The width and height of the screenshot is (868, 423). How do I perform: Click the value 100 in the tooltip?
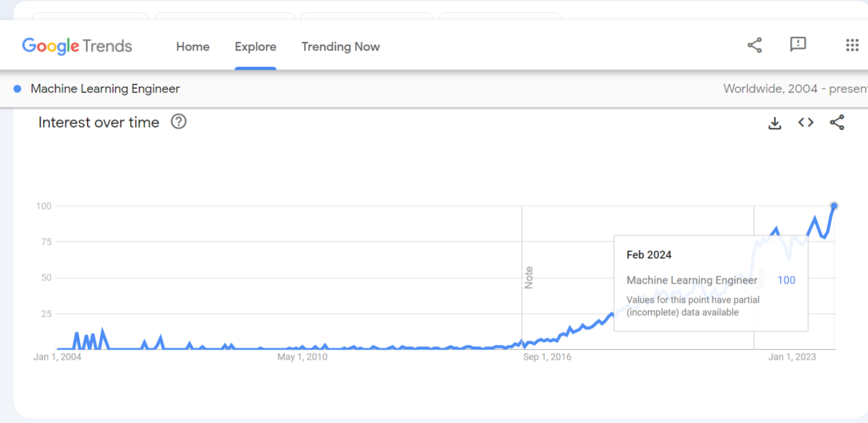tap(786, 280)
